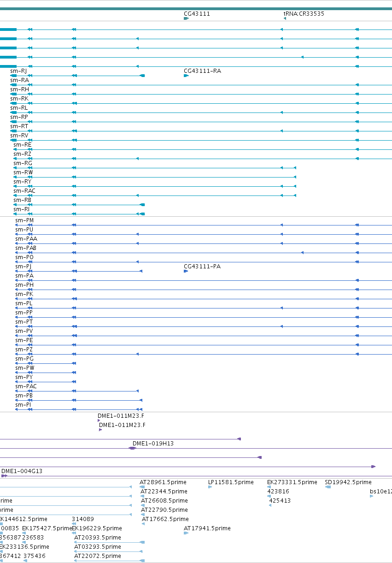Open the 423816 feature label
392x563 pixels.
coord(278,492)
